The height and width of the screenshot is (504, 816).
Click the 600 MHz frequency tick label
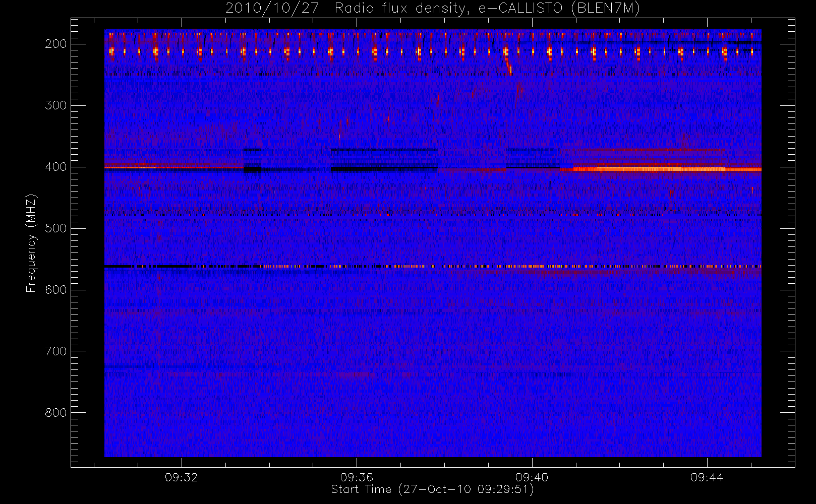[x=56, y=290]
